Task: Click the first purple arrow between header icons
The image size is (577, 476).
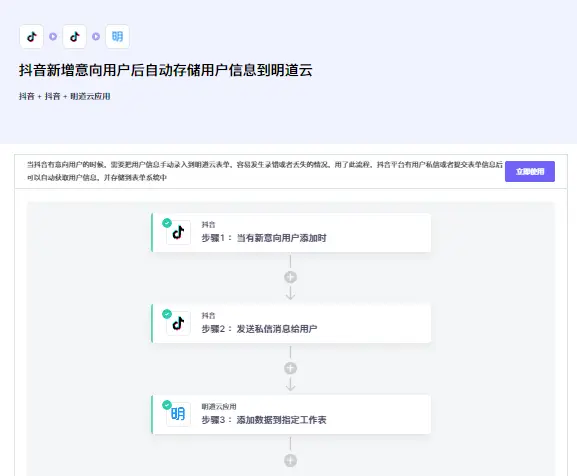Action: pos(53,36)
